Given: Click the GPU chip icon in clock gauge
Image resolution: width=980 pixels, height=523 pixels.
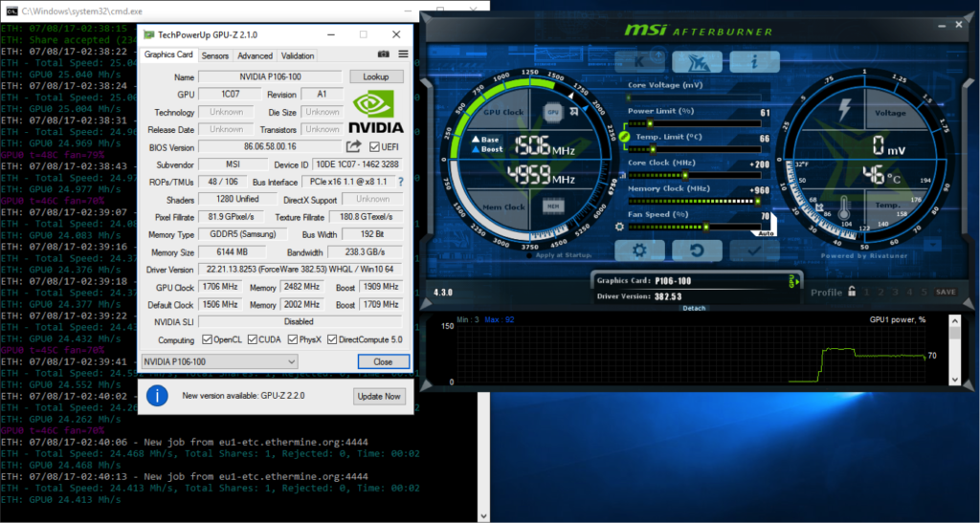Looking at the screenshot, I should point(553,112).
